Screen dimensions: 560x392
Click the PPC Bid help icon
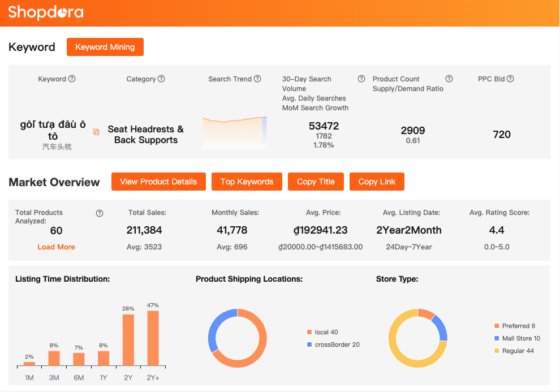[x=510, y=79]
